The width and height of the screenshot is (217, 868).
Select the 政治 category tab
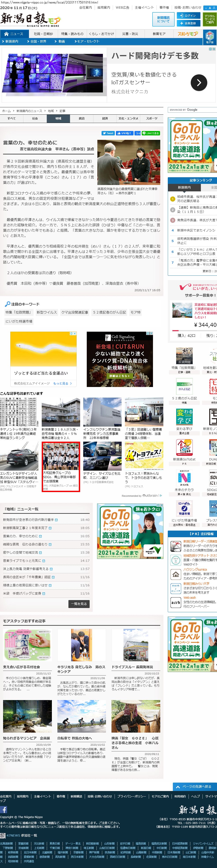coord(82,119)
